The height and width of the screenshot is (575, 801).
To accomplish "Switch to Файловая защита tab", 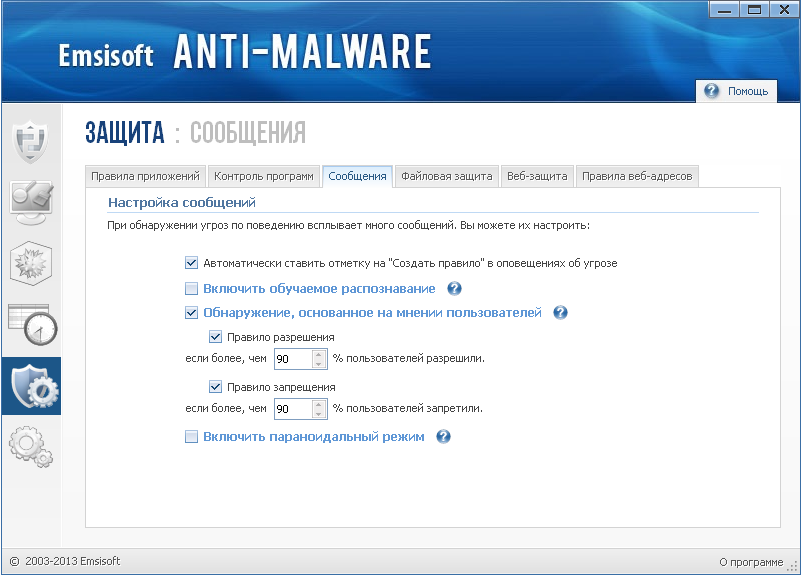I will [x=446, y=176].
